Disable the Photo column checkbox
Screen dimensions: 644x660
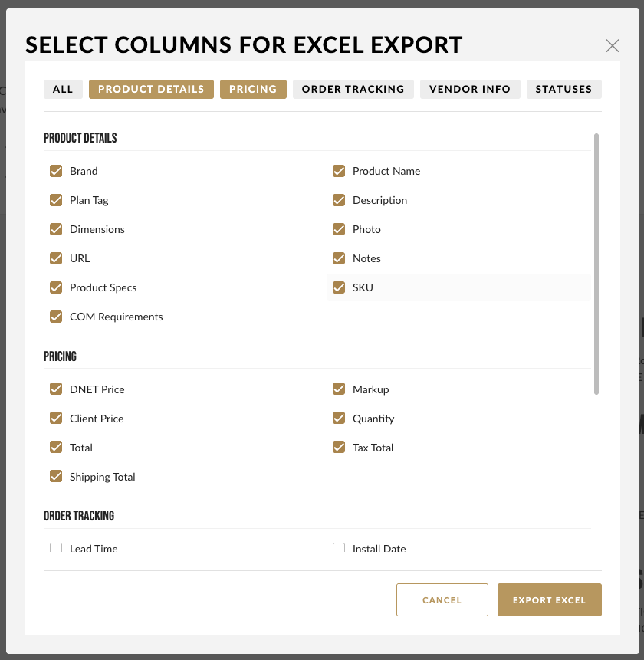(339, 229)
